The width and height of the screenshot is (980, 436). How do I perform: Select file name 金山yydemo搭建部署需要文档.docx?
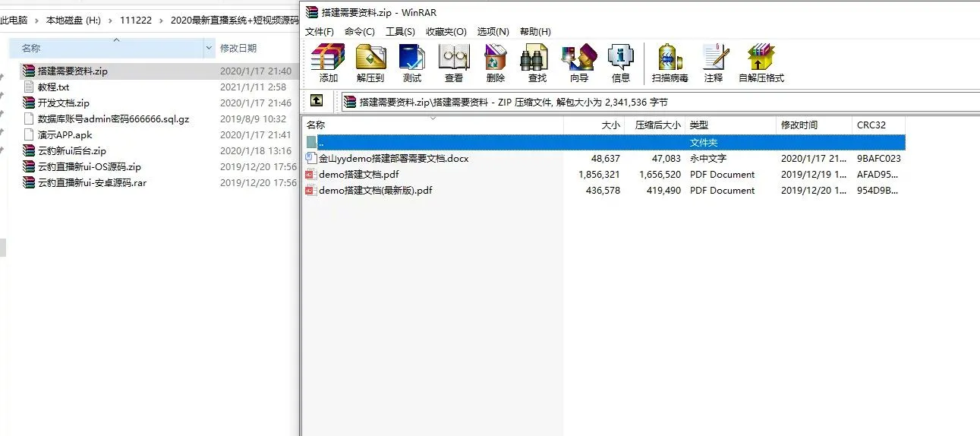[x=394, y=158]
